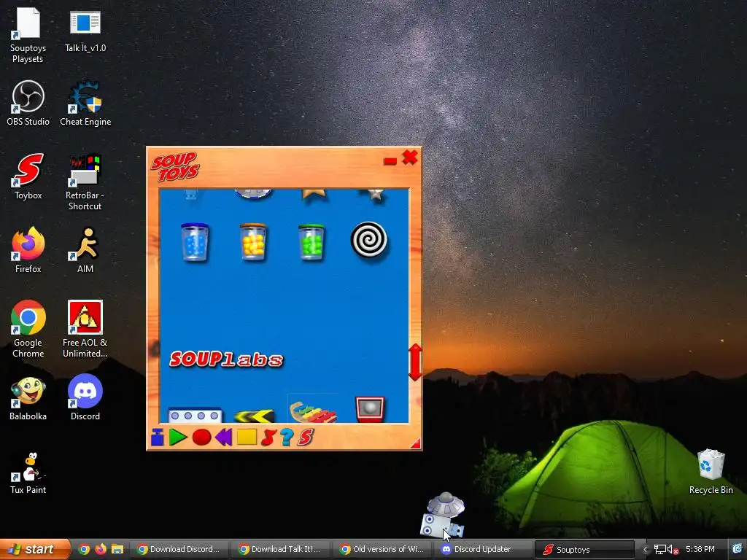Open file explorer quick launch icon
Viewport: 747px width, 560px height.
(117, 549)
